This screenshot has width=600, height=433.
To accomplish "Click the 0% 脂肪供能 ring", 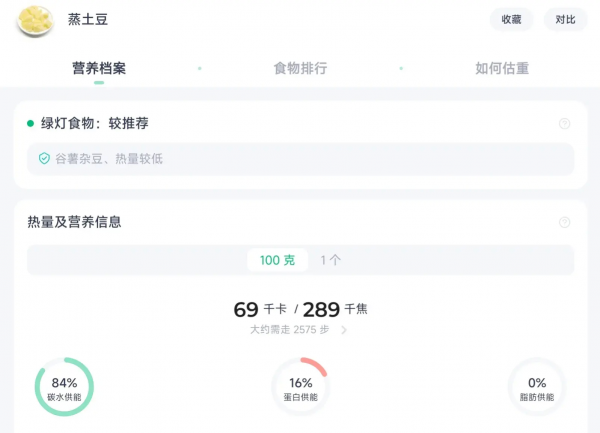I will (537, 388).
